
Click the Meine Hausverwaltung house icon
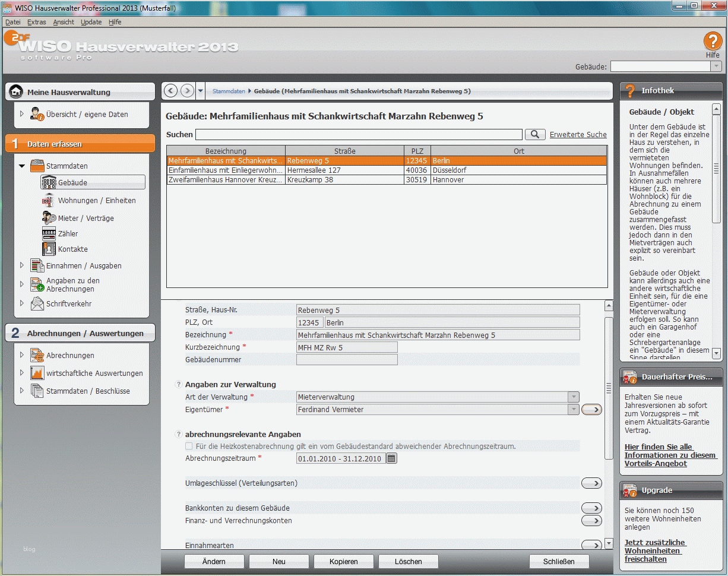point(17,92)
